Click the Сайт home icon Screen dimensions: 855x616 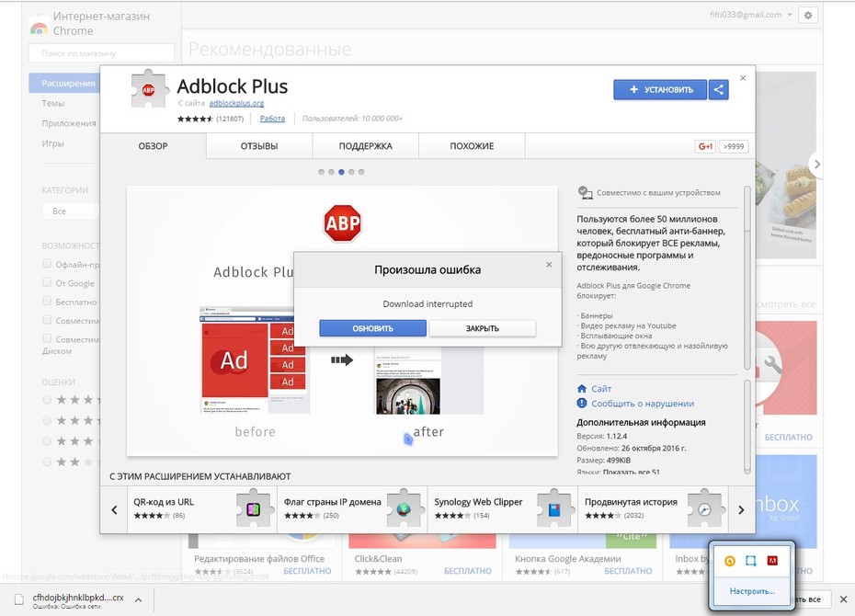click(x=582, y=389)
